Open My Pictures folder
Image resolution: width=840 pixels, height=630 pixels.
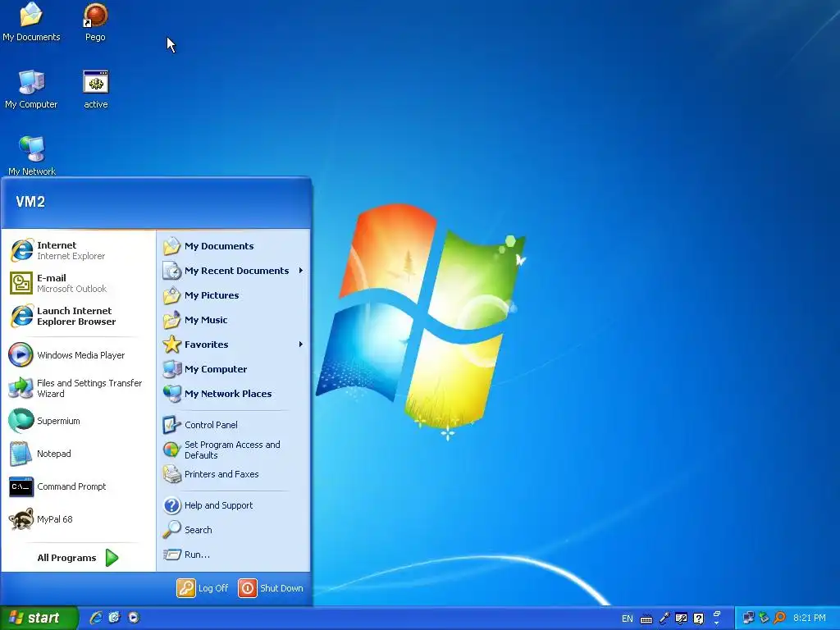pyautogui.click(x=234, y=295)
